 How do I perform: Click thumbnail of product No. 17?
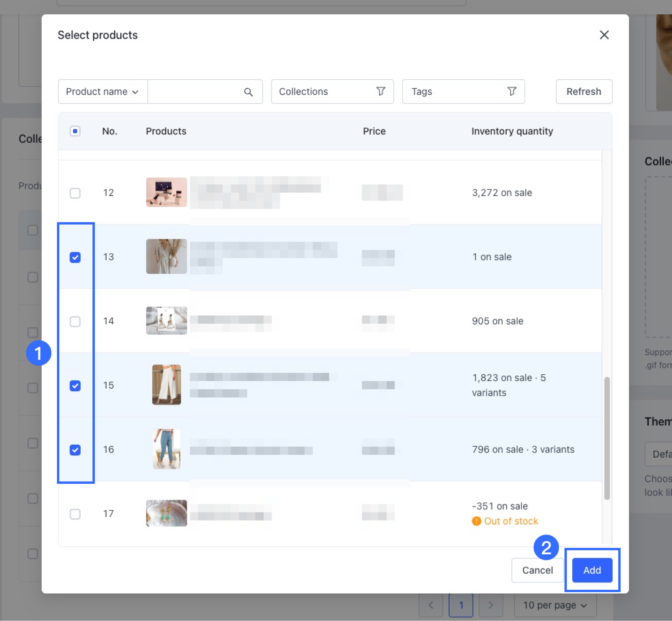(x=166, y=513)
